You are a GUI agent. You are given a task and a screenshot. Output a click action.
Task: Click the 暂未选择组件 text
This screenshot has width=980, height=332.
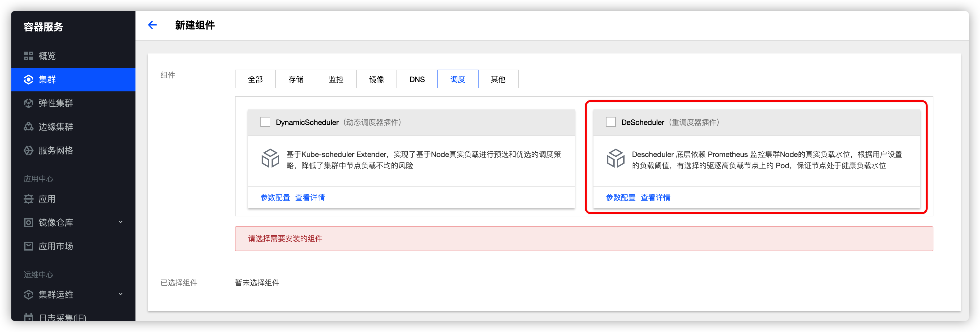[257, 283]
